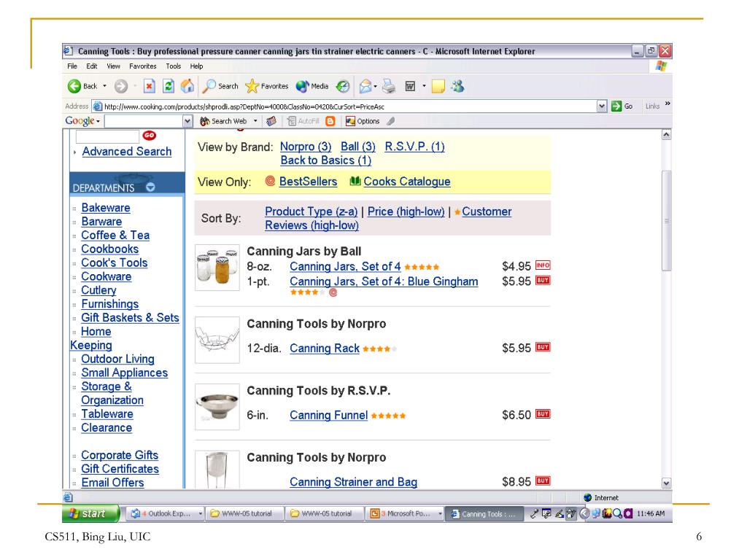Click the Back arrow toolbar icon
This screenshot has height=560, width=747.
(x=74, y=86)
